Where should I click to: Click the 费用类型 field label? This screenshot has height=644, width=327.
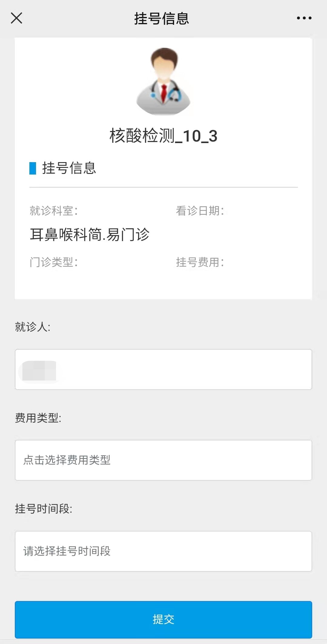tap(38, 418)
